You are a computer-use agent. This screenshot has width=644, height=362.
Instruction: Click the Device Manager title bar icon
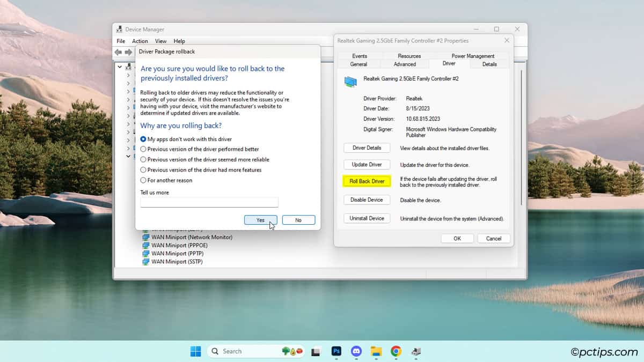click(120, 29)
